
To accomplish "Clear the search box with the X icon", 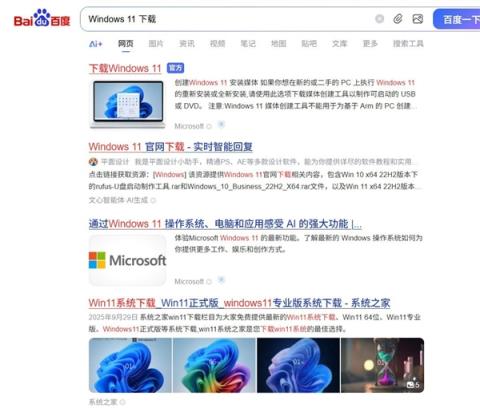I will pyautogui.click(x=379, y=19).
